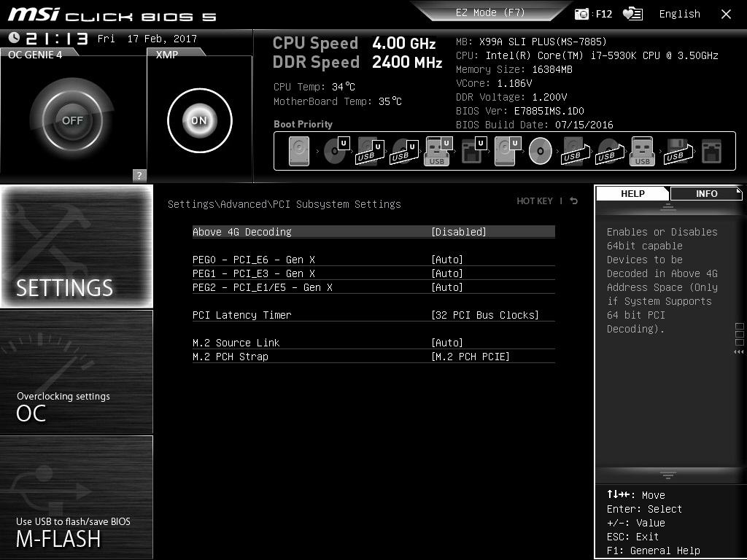The width and height of the screenshot is (747, 560).
Task: Select the UEFI network boot device icon
Action: tap(474, 150)
